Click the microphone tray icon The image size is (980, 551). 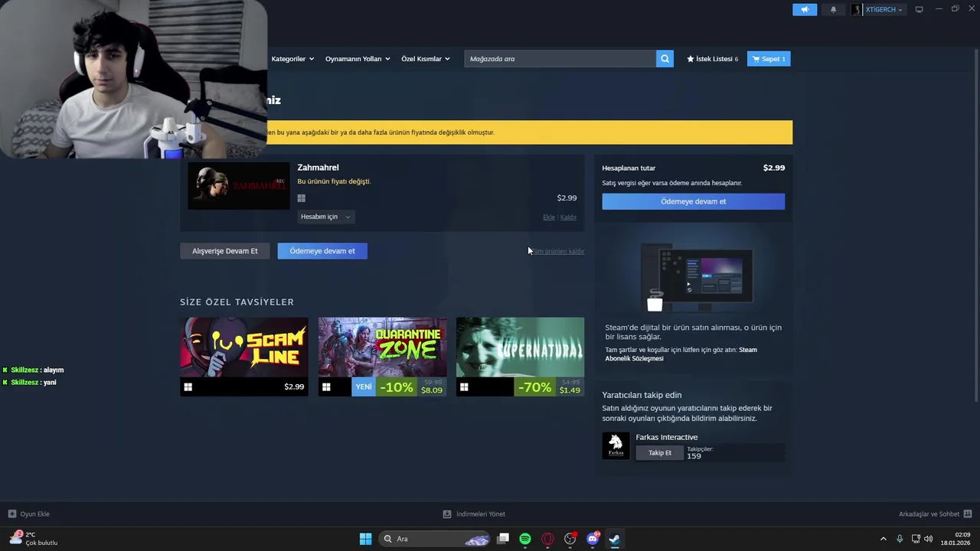coord(900,539)
